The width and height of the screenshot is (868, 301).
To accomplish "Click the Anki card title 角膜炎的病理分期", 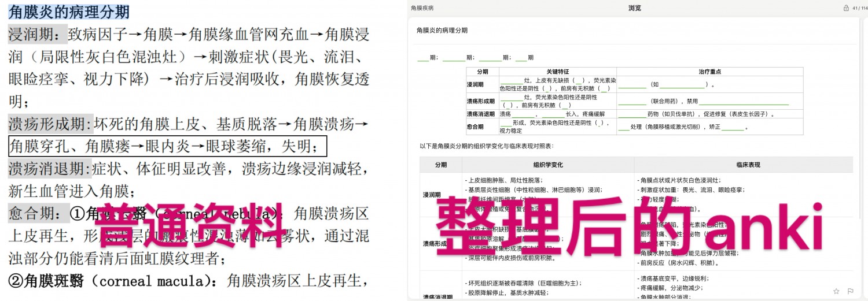I will point(442,30).
